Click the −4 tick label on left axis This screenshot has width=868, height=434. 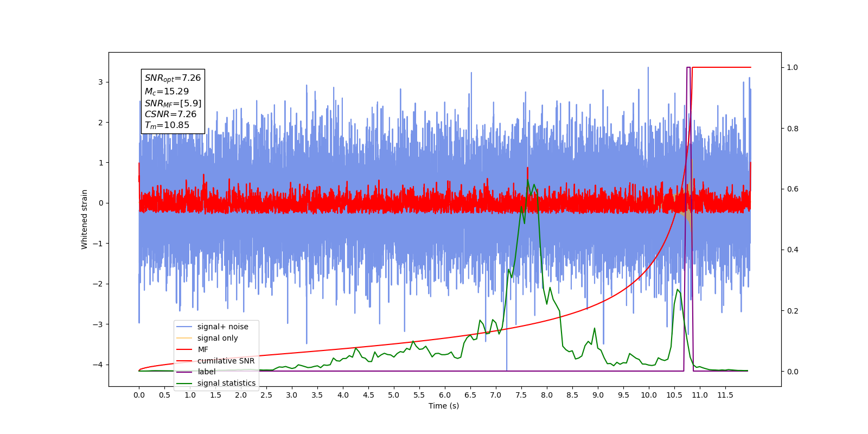coord(97,365)
